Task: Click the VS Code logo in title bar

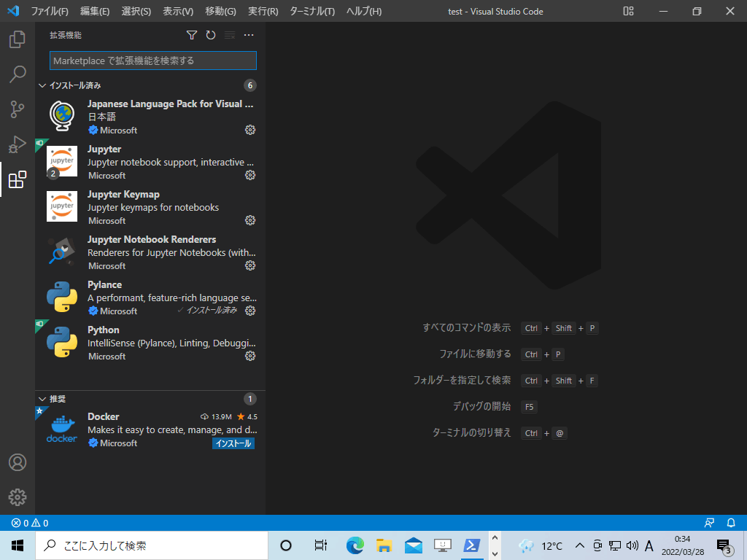Action: tap(13, 11)
